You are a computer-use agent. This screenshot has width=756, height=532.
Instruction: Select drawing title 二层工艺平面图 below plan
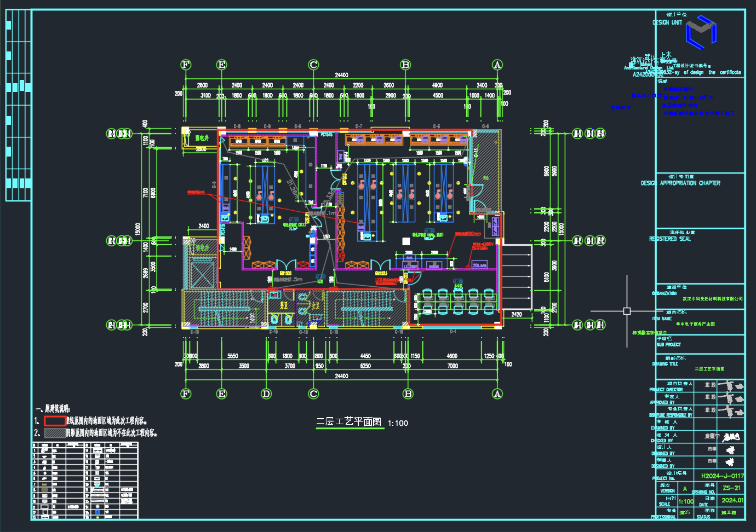[348, 421]
